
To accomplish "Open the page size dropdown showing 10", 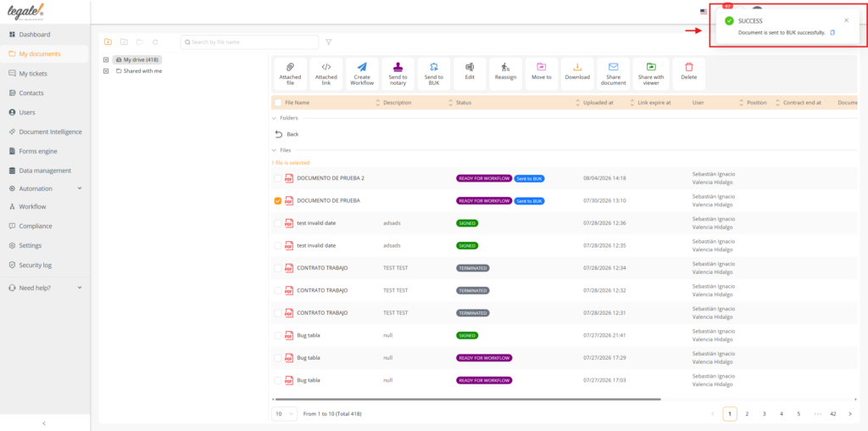I will tap(285, 414).
